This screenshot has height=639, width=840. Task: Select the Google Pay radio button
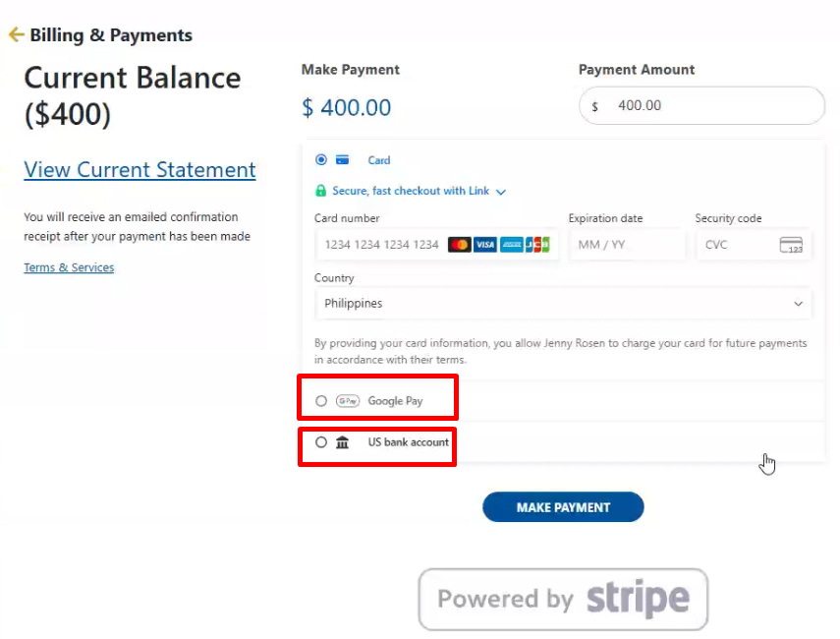click(321, 401)
